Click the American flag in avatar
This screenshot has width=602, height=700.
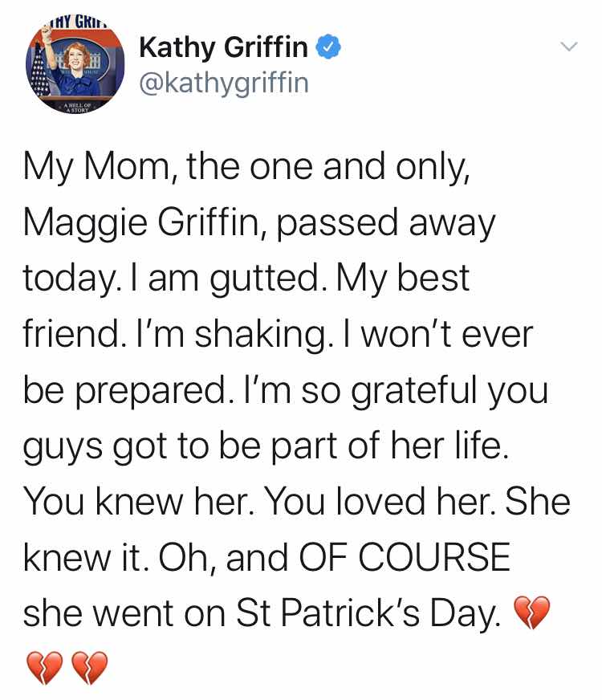(x=39, y=74)
